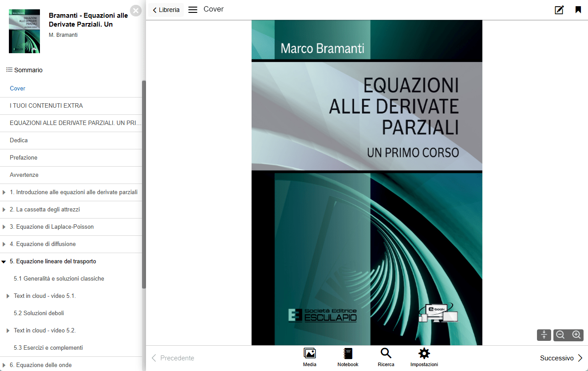The height and width of the screenshot is (371, 588).
Task: Go to Successivo next page
Action: pyautogui.click(x=561, y=358)
